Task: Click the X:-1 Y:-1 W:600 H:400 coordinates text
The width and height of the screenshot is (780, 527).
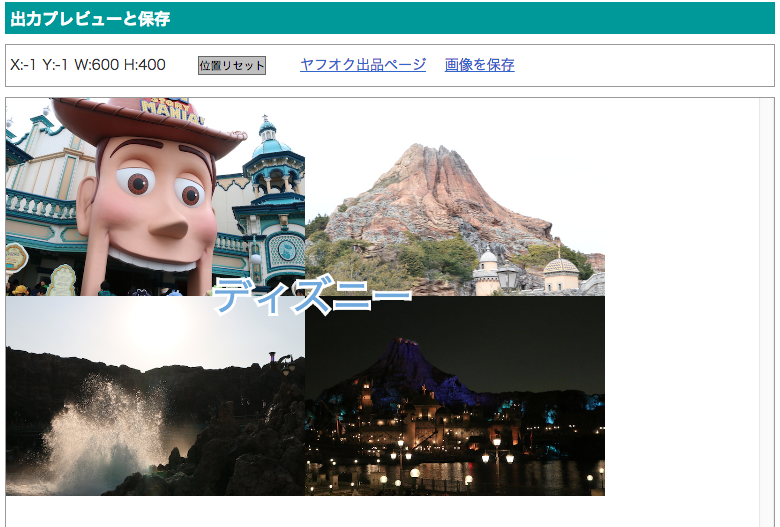Action: click(88, 65)
